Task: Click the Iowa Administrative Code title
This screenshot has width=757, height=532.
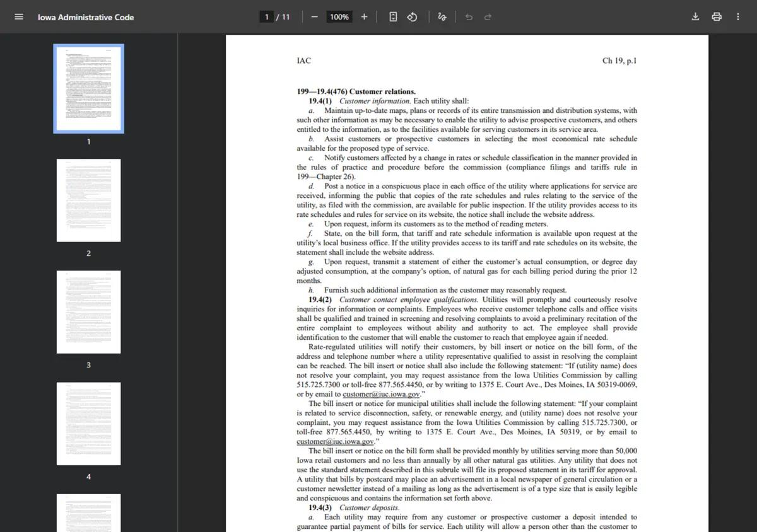Action: 86,17
